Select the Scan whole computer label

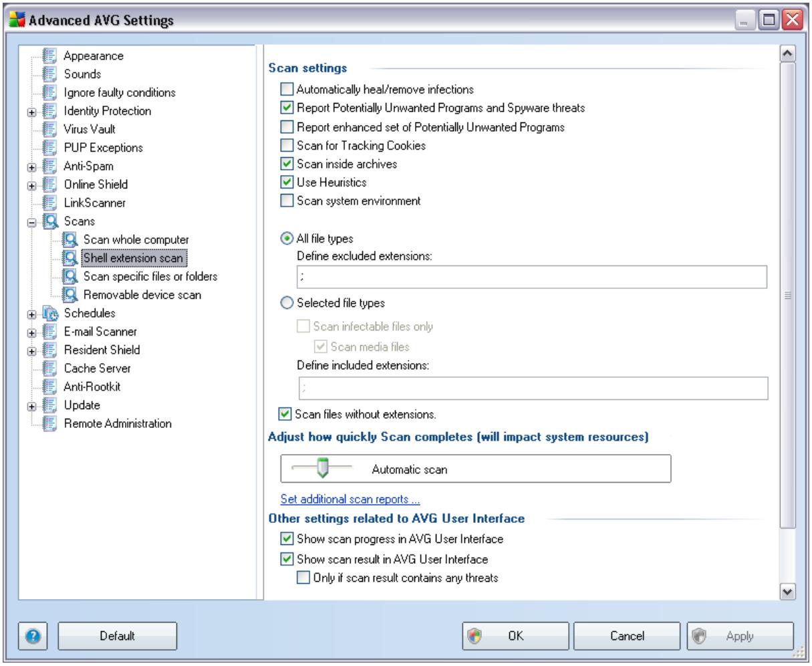click(136, 239)
